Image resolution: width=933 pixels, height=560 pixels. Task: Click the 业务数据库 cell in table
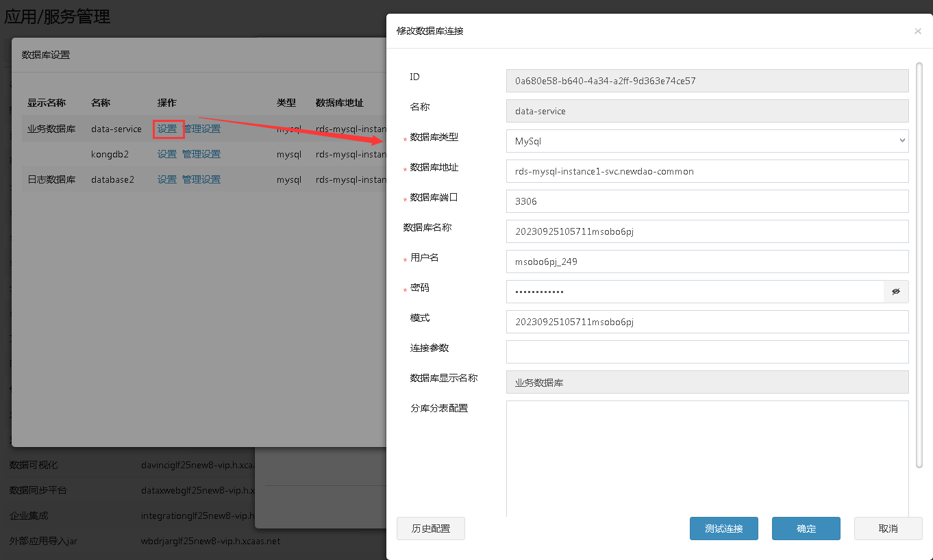click(51, 129)
